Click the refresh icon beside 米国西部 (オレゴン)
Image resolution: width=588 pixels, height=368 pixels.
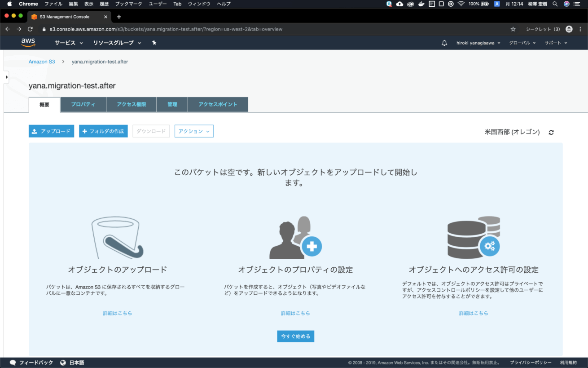(551, 132)
